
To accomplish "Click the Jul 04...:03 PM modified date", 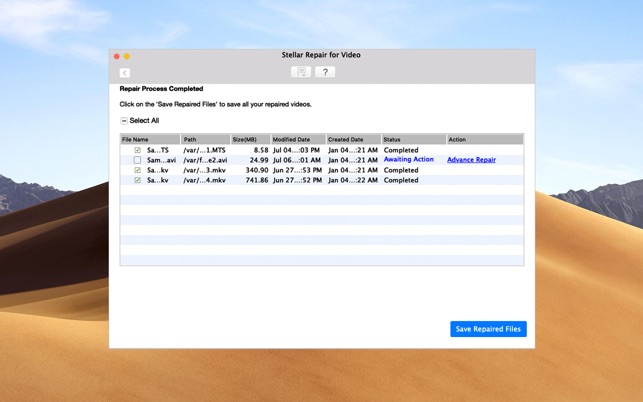I will 296,150.
